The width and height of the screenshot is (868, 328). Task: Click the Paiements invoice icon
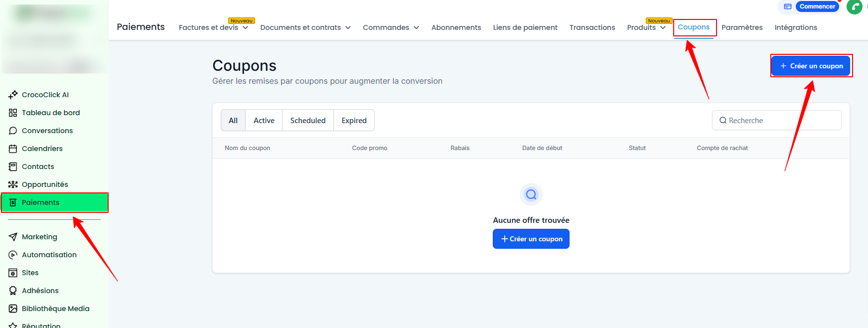pos(13,202)
